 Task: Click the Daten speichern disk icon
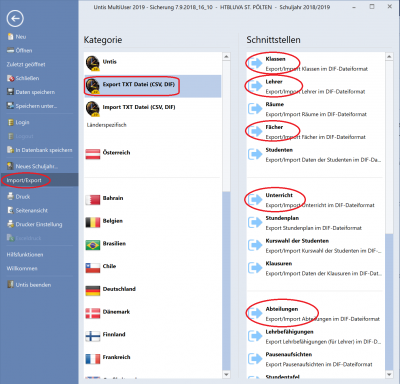[10, 92]
